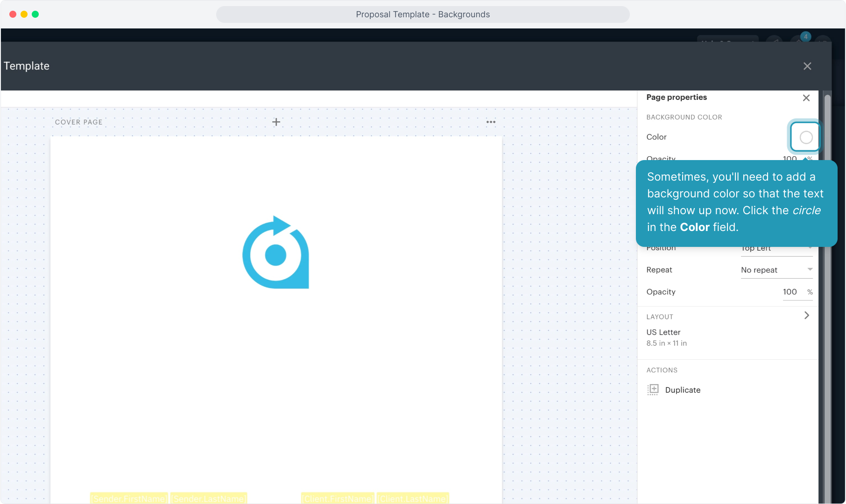This screenshot has width=846, height=504.
Task: Click the COVER PAGE label
Action: (78, 122)
